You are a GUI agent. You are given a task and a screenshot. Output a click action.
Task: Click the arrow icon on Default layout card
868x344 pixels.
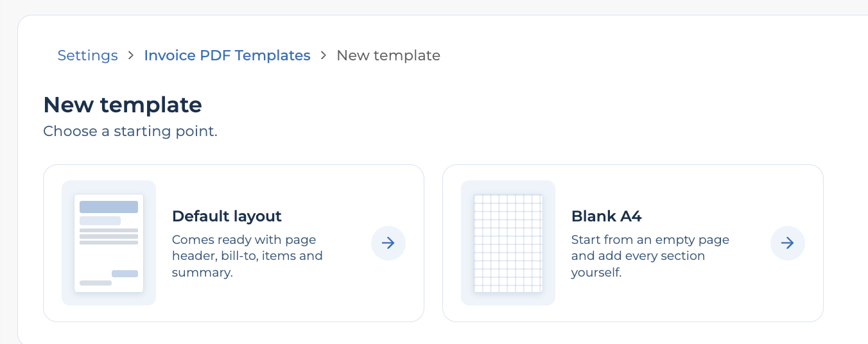(x=388, y=243)
